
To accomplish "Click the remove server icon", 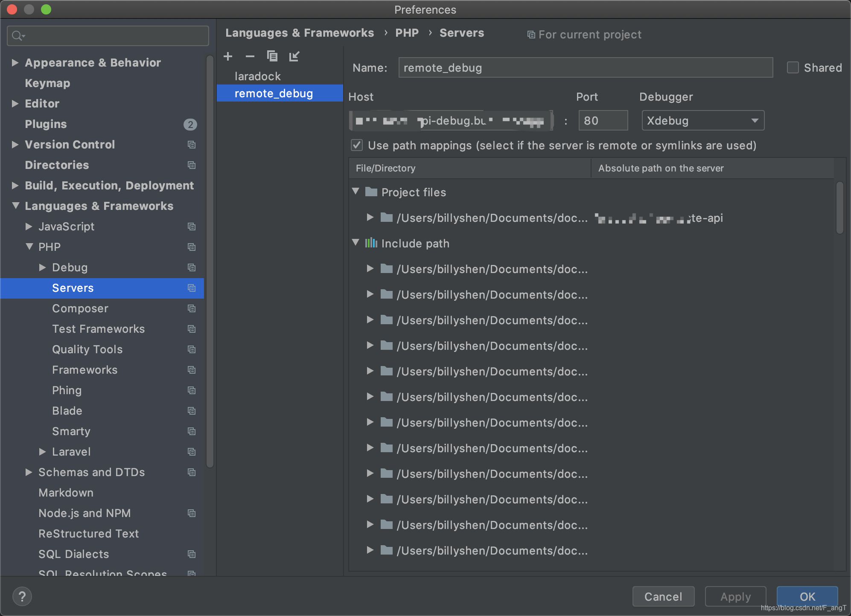I will [x=251, y=57].
